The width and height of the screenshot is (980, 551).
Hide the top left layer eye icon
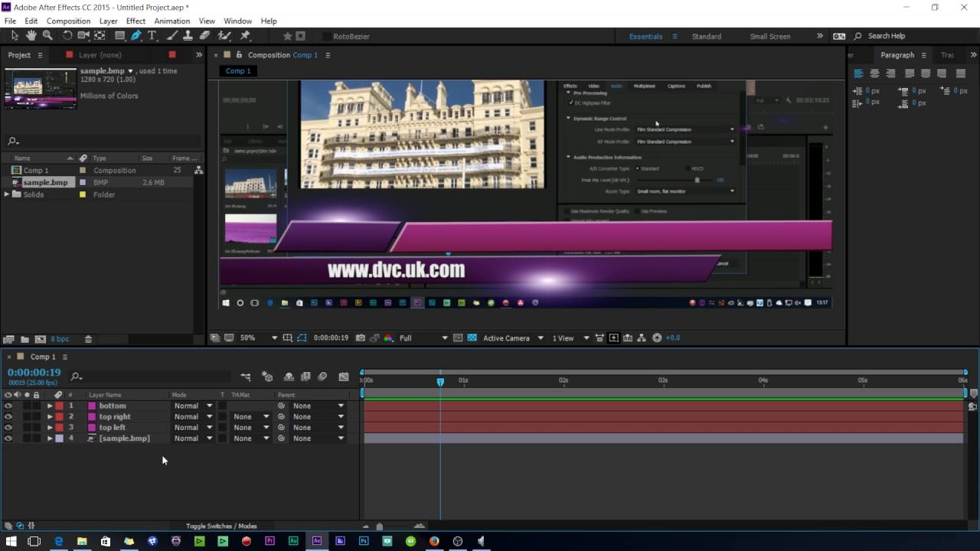pyautogui.click(x=8, y=428)
